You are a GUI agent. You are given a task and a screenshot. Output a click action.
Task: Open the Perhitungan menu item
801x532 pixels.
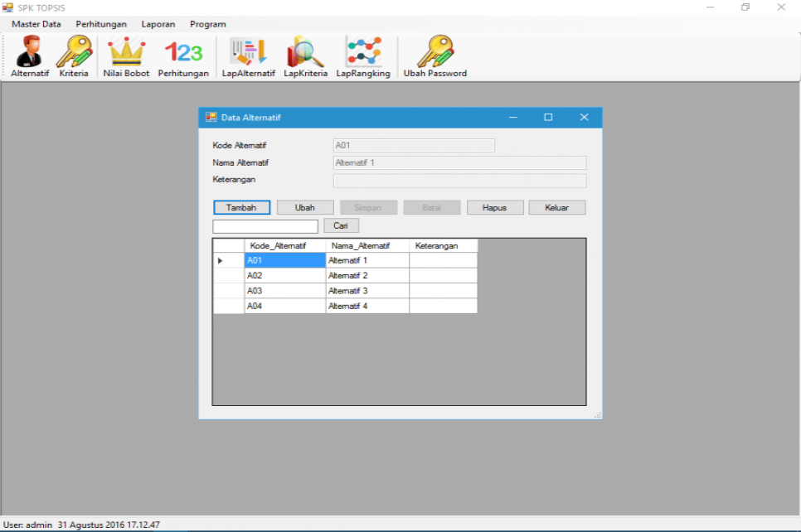point(101,24)
